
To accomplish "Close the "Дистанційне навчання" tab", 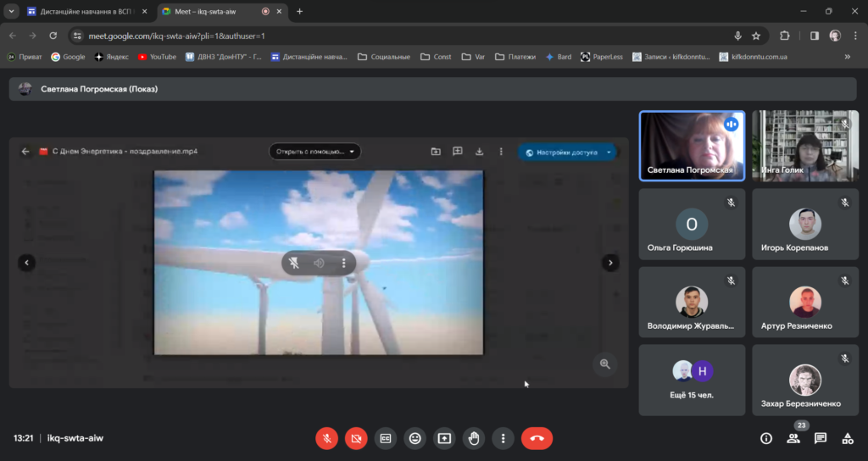I will pyautogui.click(x=144, y=11).
